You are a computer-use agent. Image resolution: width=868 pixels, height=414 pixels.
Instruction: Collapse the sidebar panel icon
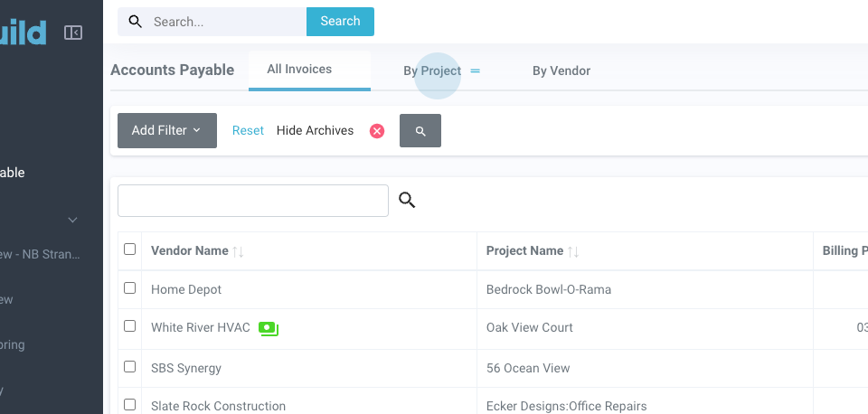[x=73, y=33]
